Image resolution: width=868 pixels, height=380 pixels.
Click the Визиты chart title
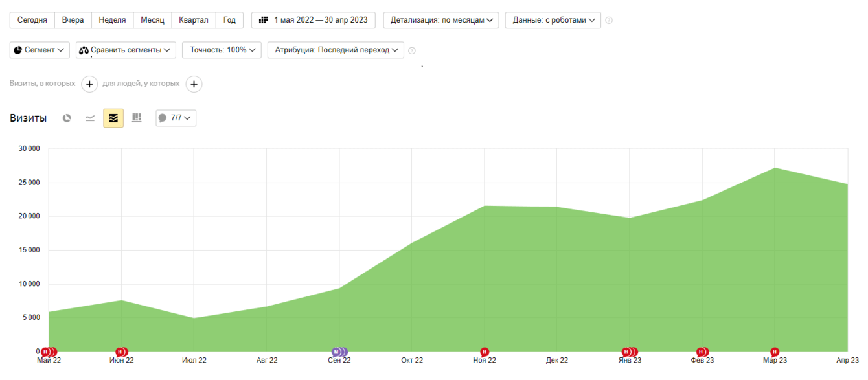pos(29,118)
